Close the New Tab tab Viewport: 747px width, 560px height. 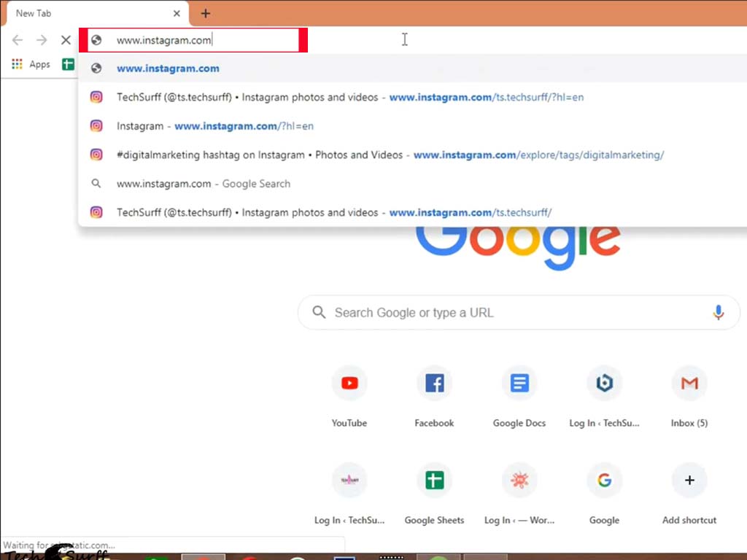point(177,13)
